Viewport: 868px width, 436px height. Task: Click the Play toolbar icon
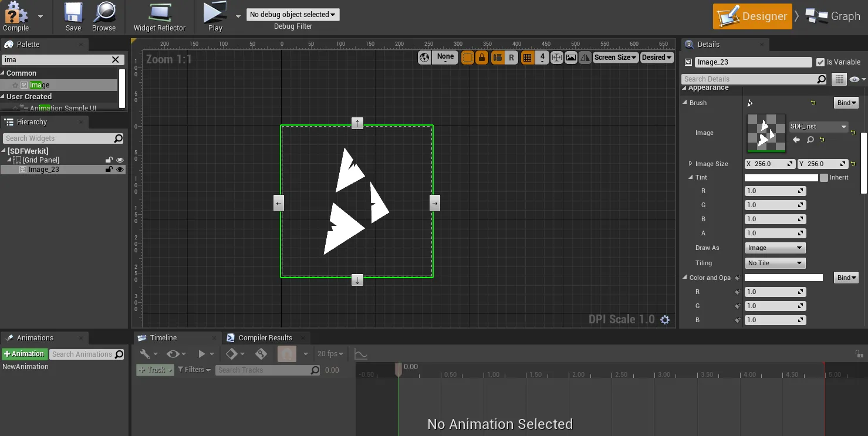pos(215,13)
